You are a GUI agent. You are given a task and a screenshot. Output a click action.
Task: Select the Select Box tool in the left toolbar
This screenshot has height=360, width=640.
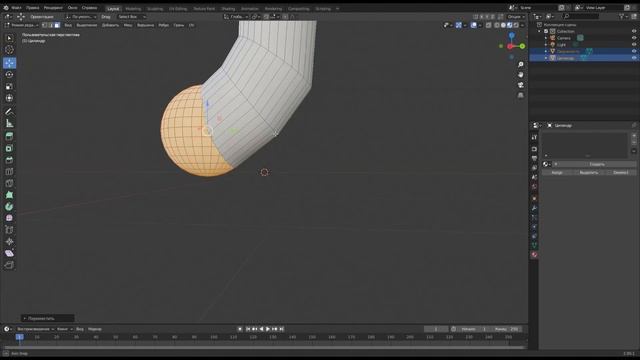tap(9, 38)
